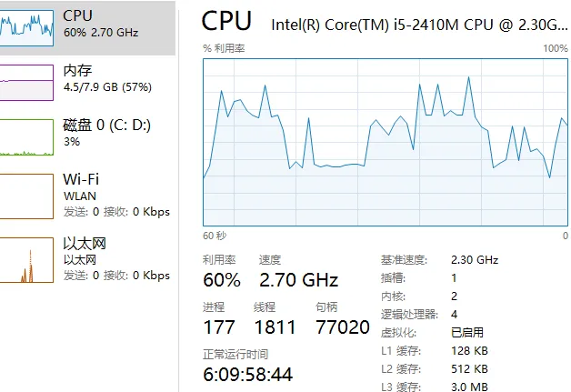The height and width of the screenshot is (392, 571).
Task: Select the 以太网 Ethernet entry
Action: [x=87, y=260]
